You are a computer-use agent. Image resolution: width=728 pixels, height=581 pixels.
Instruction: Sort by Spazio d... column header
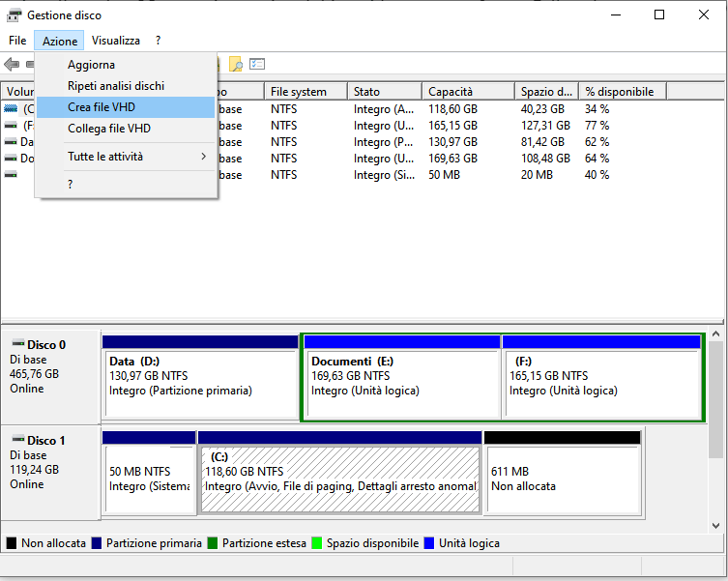[547, 92]
